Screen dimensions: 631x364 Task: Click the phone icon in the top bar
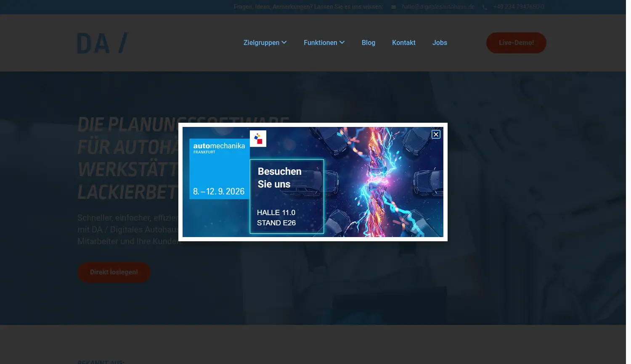[x=485, y=7]
